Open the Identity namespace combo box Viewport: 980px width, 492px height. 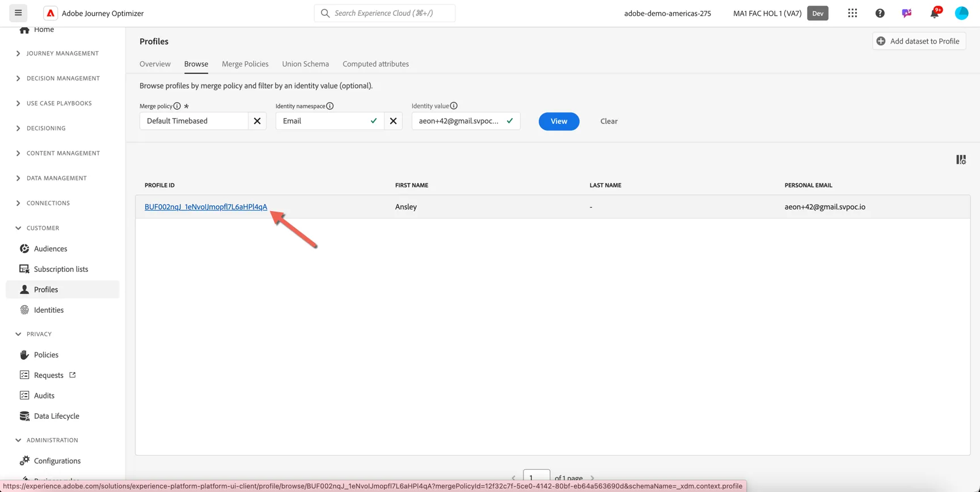point(330,121)
